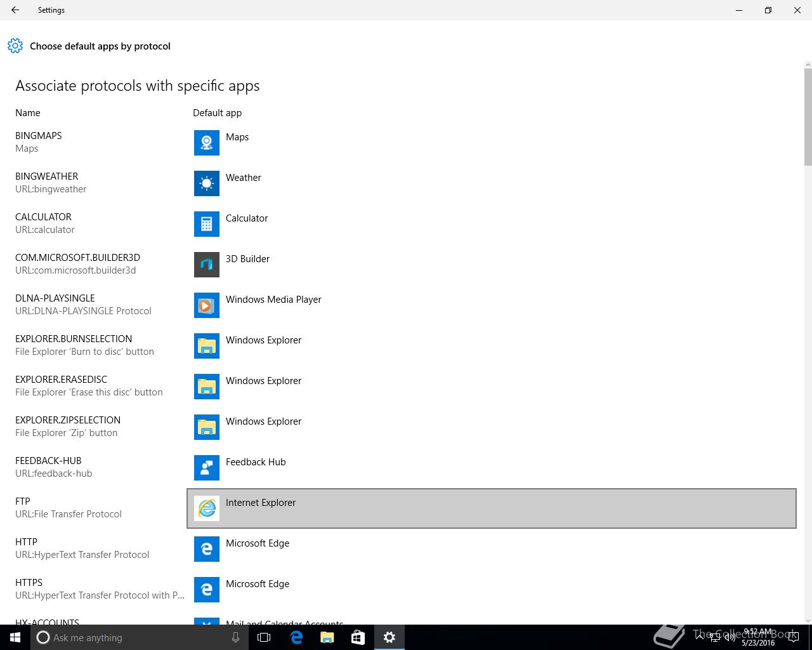Viewport: 812px width, 650px height.
Task: Click the scrollbar's down arrow
Action: pos(808,620)
